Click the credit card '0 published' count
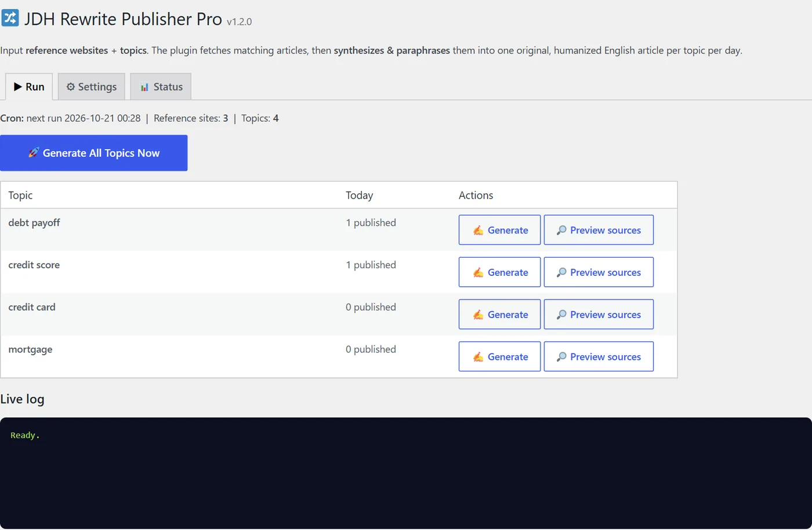 (x=371, y=307)
